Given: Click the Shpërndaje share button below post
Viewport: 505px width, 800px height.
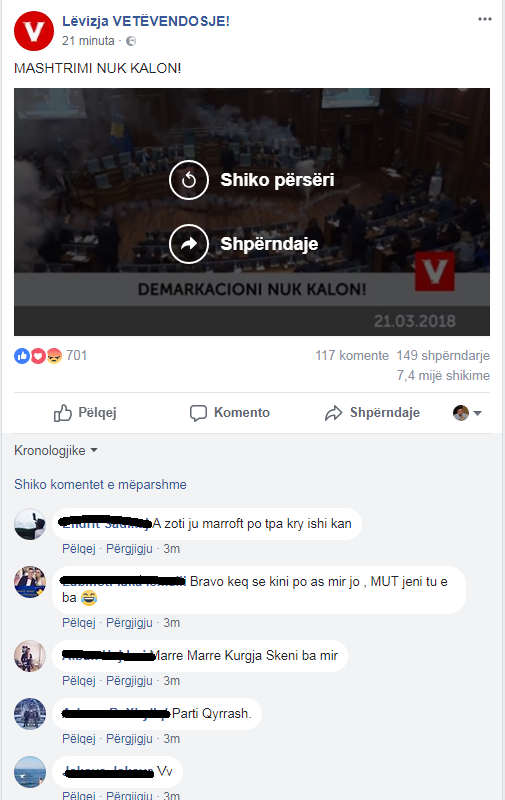Looking at the screenshot, I should [372, 413].
